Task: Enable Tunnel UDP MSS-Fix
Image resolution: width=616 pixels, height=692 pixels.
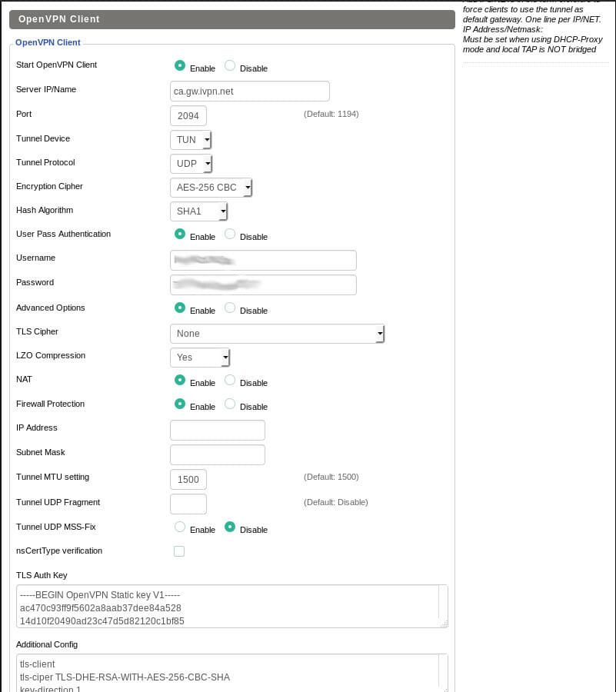Action: click(180, 527)
